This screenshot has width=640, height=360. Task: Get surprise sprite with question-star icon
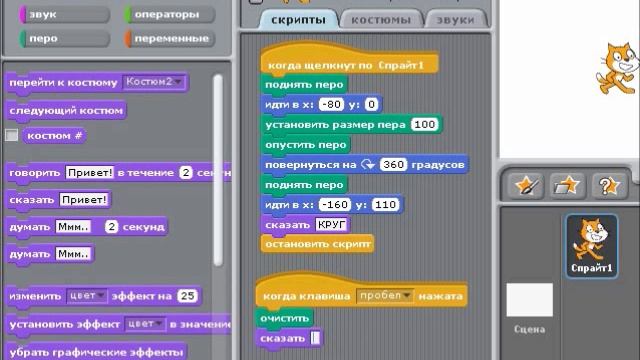[x=609, y=186]
